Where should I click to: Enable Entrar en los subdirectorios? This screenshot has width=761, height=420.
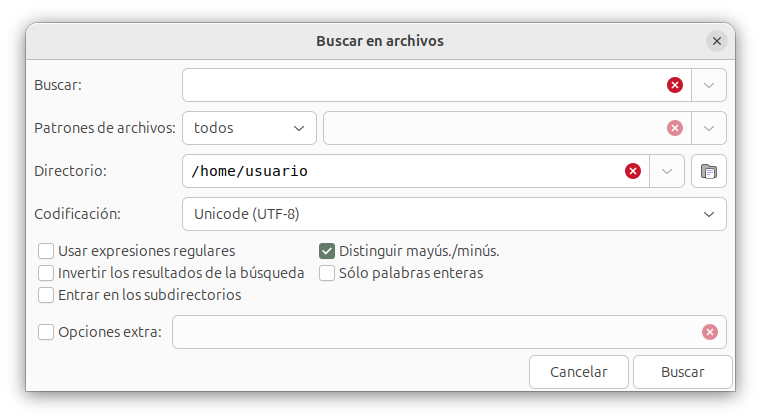click(x=46, y=295)
